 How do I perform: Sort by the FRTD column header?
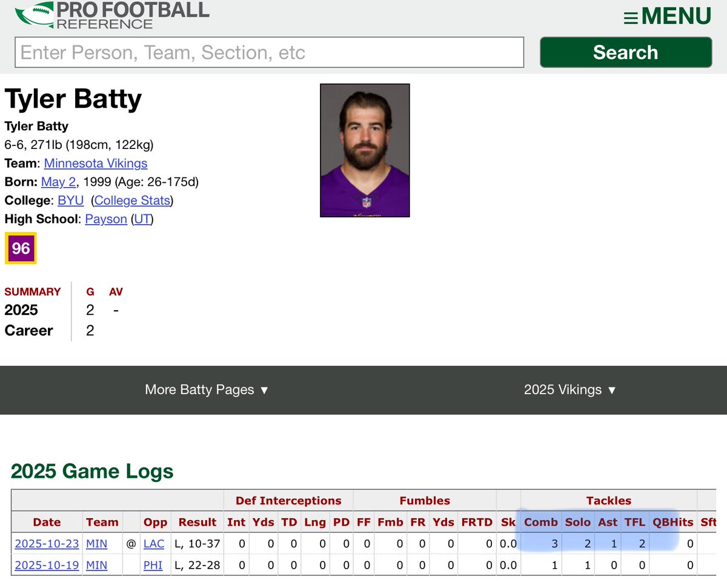coord(477,522)
